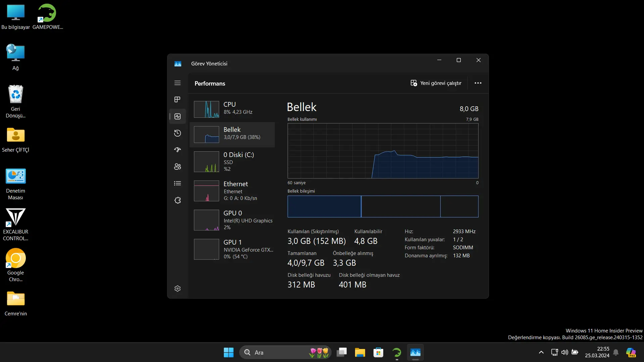Select the Performance page icon in sidebar

178,116
